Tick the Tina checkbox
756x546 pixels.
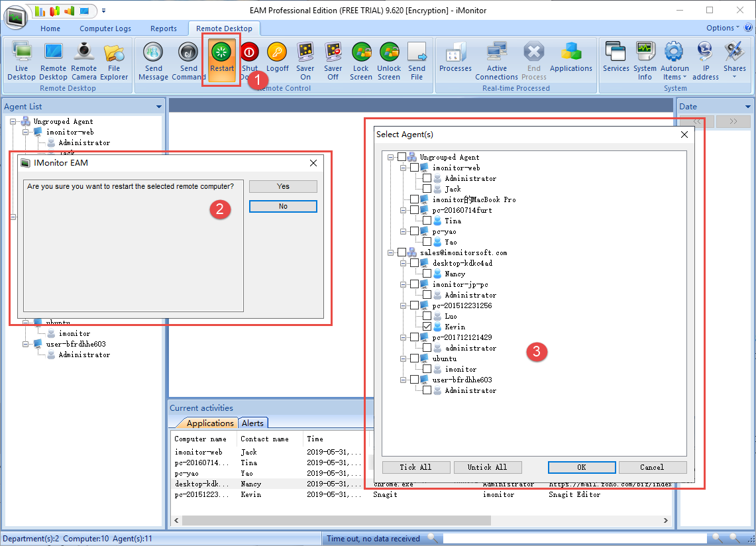click(427, 221)
